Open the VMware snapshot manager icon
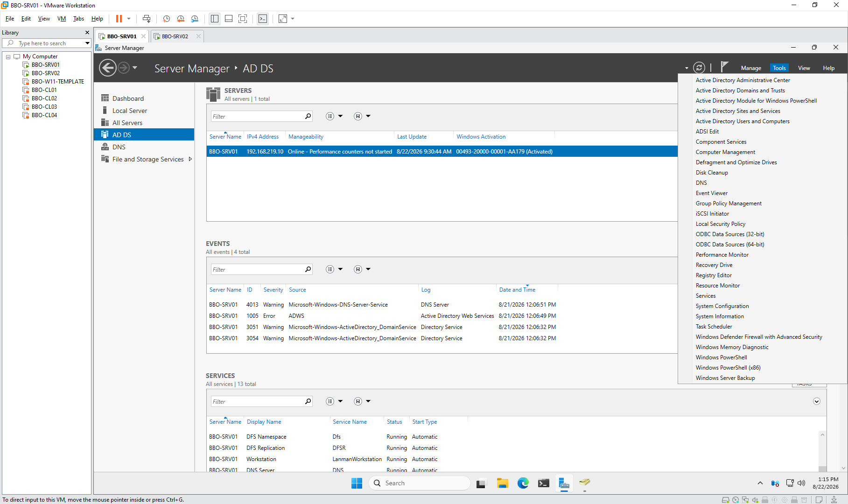This screenshot has height=504, width=848. 195,19
